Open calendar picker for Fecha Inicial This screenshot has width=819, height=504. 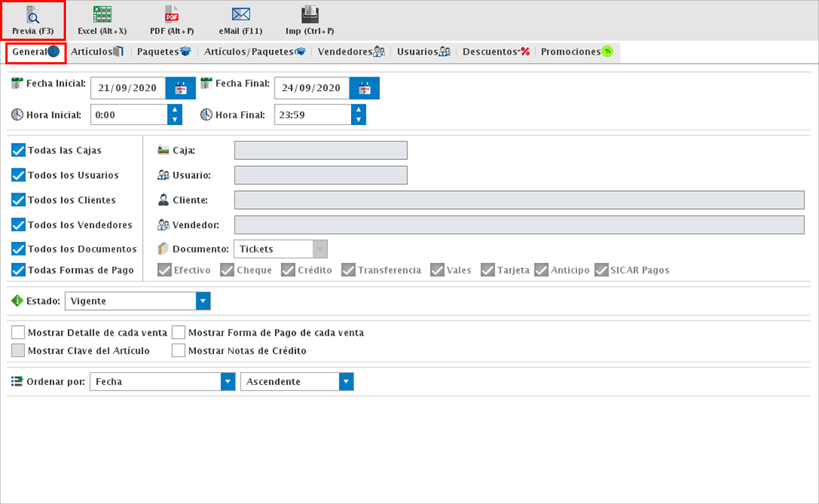coord(180,88)
